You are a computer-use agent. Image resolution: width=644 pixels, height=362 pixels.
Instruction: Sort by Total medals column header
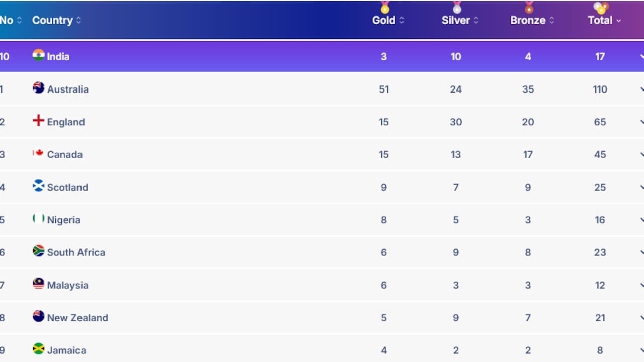tap(604, 20)
